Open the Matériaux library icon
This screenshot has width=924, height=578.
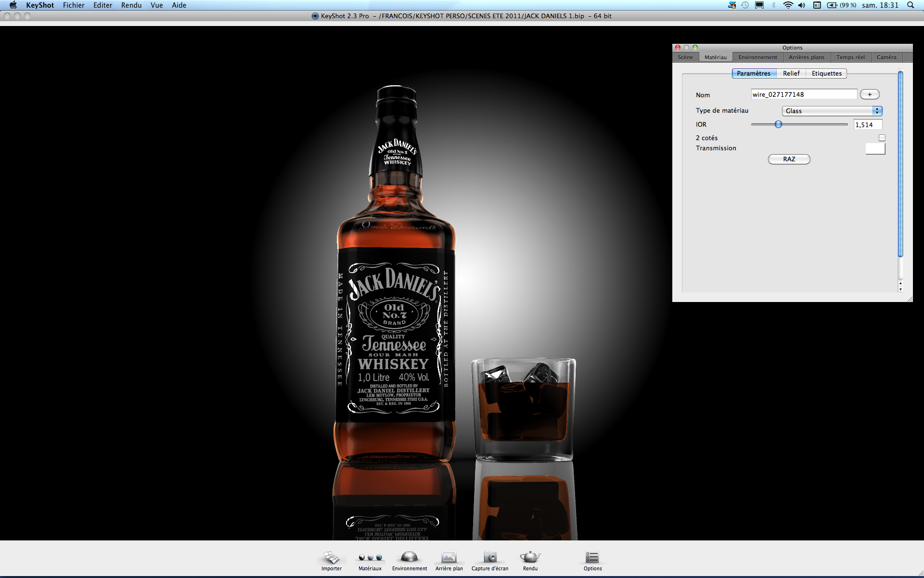pyautogui.click(x=370, y=558)
